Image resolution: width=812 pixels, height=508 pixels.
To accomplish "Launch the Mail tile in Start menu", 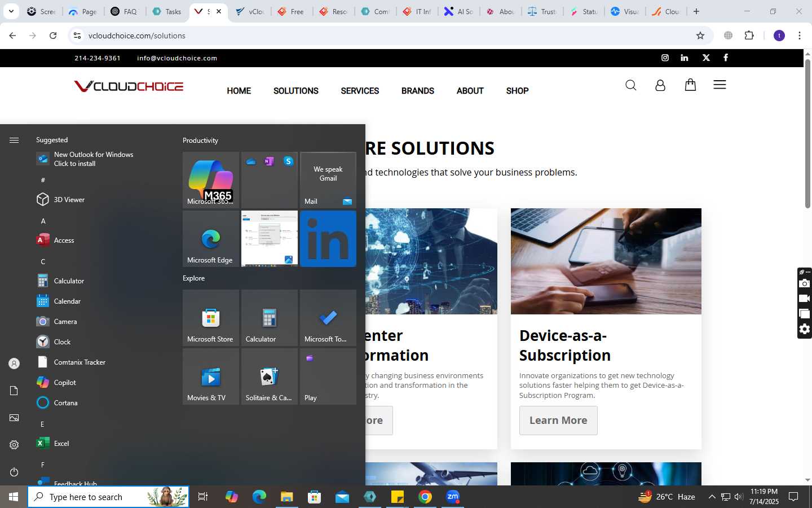I will tap(328, 180).
